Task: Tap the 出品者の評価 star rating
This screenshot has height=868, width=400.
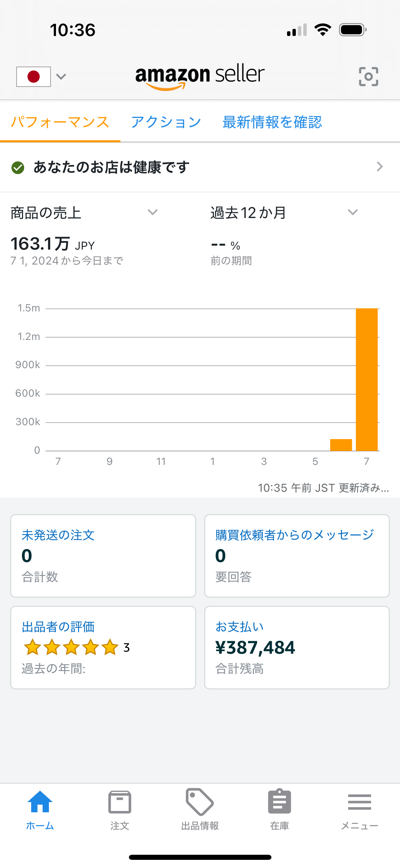Action: [71, 647]
